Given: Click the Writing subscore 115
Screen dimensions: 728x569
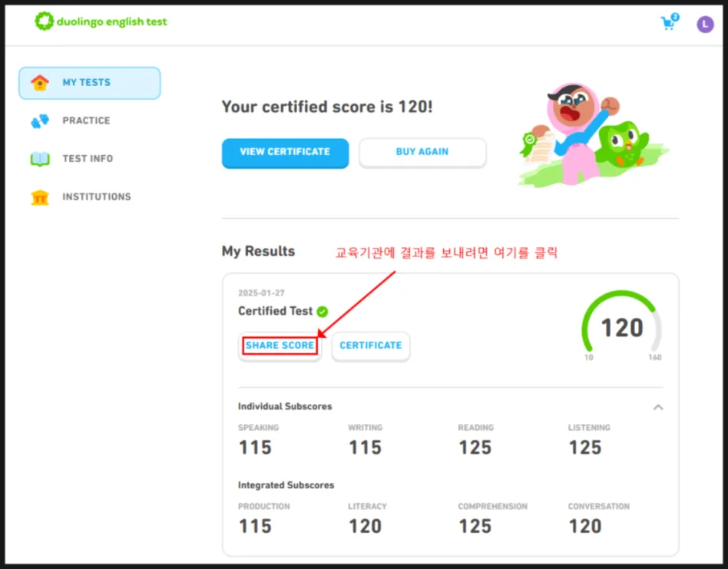Looking at the screenshot, I should tap(365, 448).
